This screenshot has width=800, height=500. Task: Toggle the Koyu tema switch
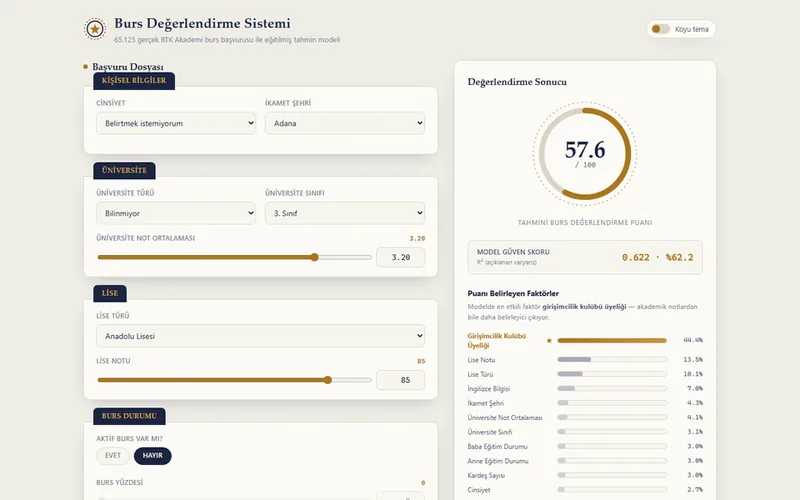660,29
